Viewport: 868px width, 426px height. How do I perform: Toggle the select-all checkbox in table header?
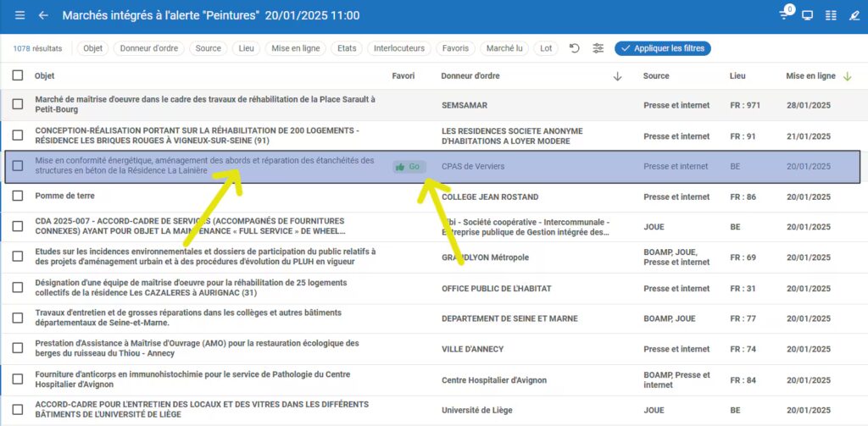pos(18,75)
